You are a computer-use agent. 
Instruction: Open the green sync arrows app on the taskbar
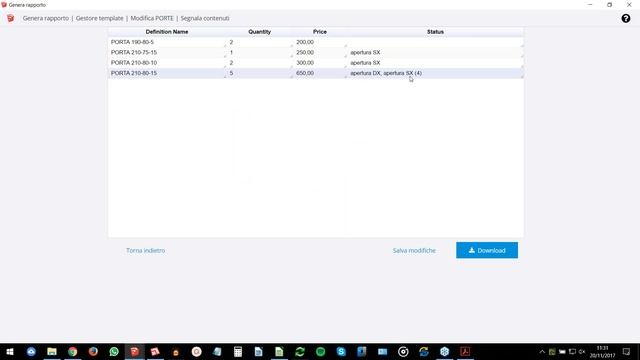pyautogui.click(x=300, y=351)
